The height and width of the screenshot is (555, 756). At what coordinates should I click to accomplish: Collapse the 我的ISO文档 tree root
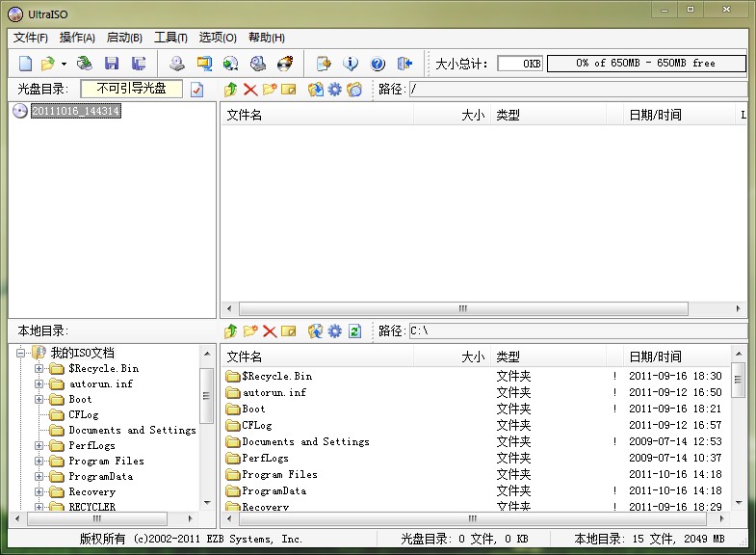tap(20, 353)
